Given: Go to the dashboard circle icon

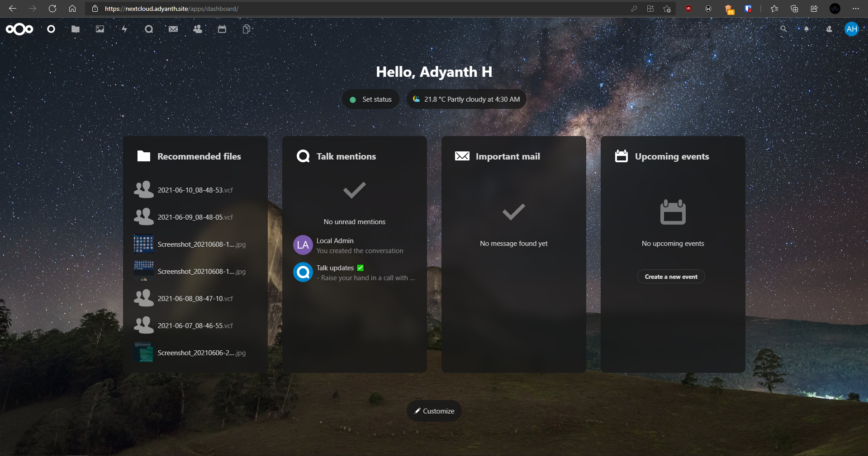Looking at the screenshot, I should [x=51, y=29].
